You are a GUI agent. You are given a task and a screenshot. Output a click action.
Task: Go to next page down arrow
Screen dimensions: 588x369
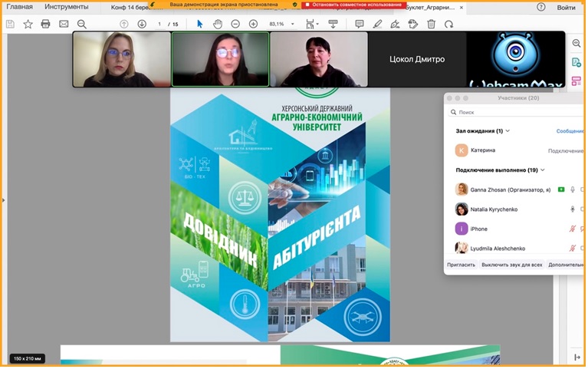pyautogui.click(x=142, y=24)
